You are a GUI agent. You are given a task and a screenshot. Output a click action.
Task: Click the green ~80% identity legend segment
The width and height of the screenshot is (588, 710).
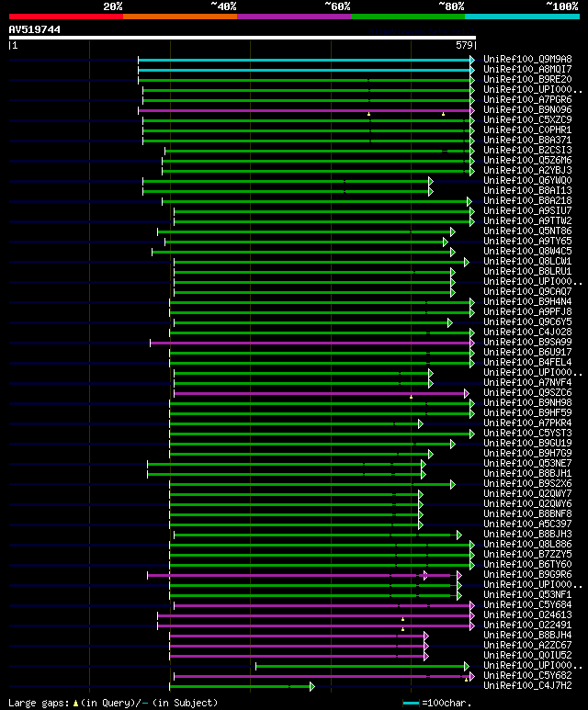coord(408,17)
